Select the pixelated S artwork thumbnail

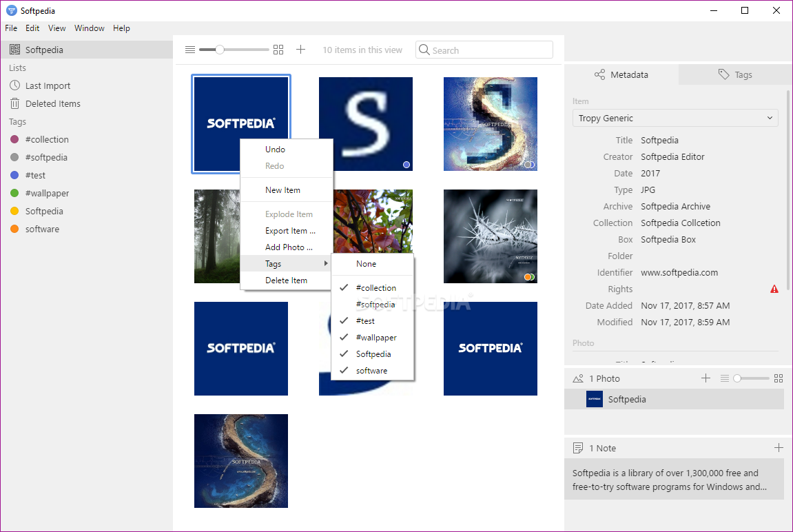tap(490, 124)
